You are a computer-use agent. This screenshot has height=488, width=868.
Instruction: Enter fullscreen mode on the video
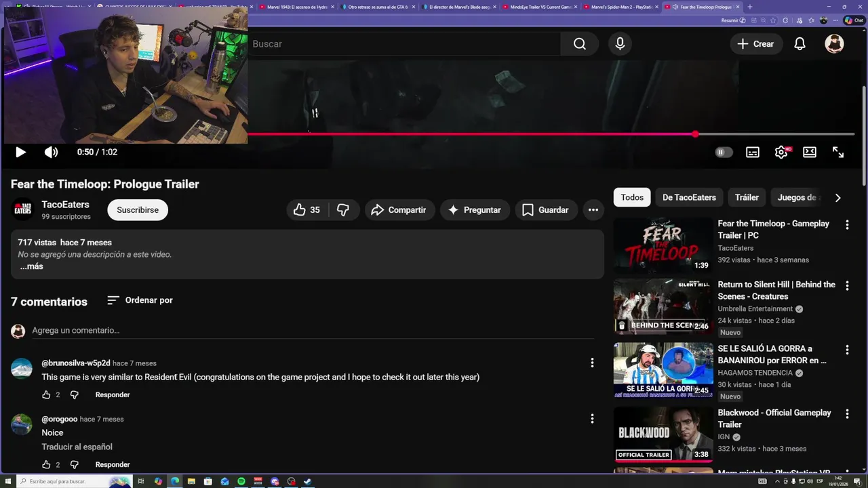838,152
